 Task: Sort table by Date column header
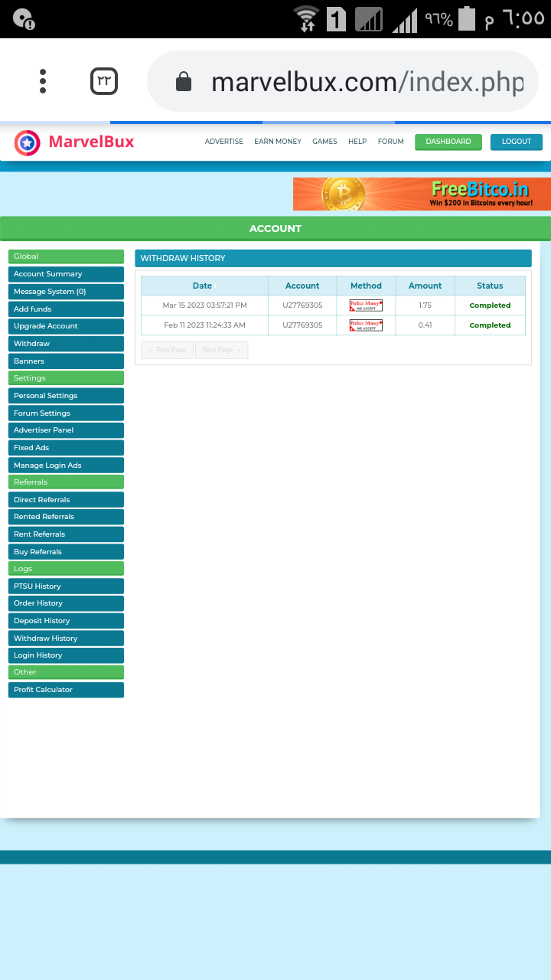click(x=204, y=286)
